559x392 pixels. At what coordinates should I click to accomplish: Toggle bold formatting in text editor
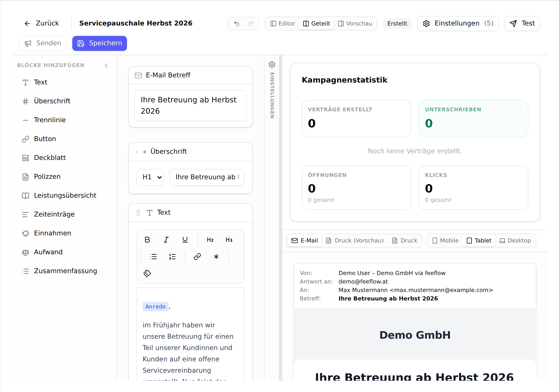pyautogui.click(x=147, y=240)
